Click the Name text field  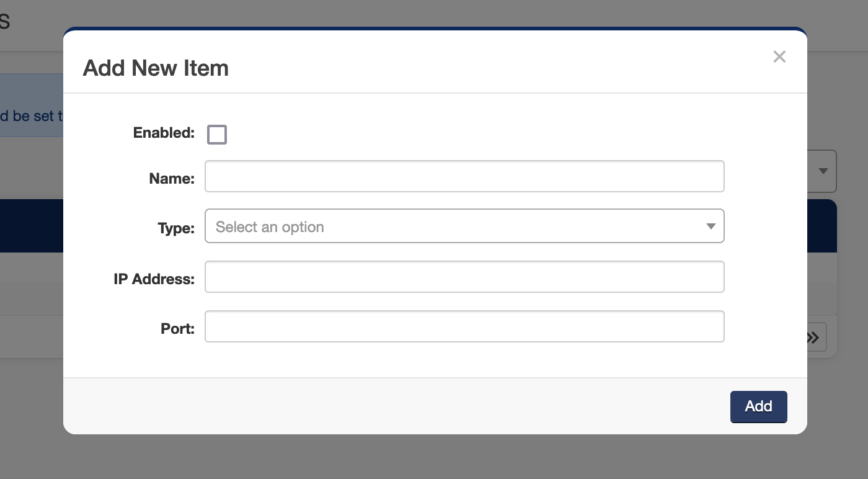point(464,177)
